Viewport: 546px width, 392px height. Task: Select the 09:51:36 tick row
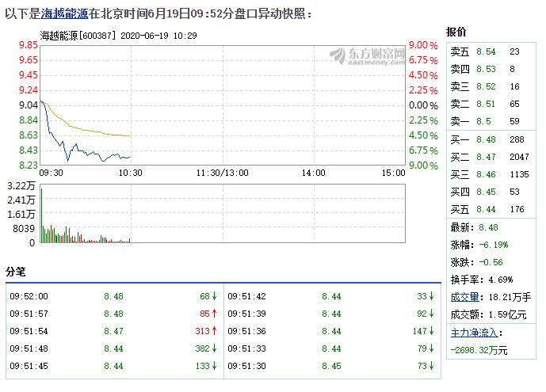tap(331, 331)
